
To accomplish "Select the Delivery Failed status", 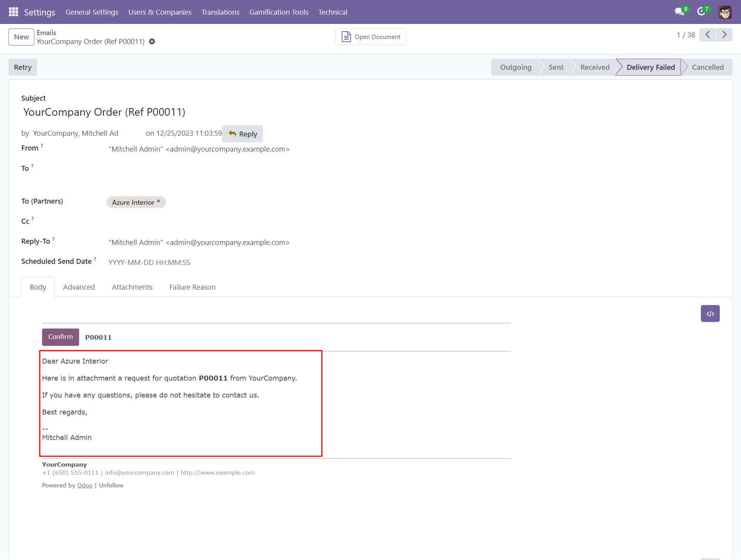I will (x=651, y=67).
